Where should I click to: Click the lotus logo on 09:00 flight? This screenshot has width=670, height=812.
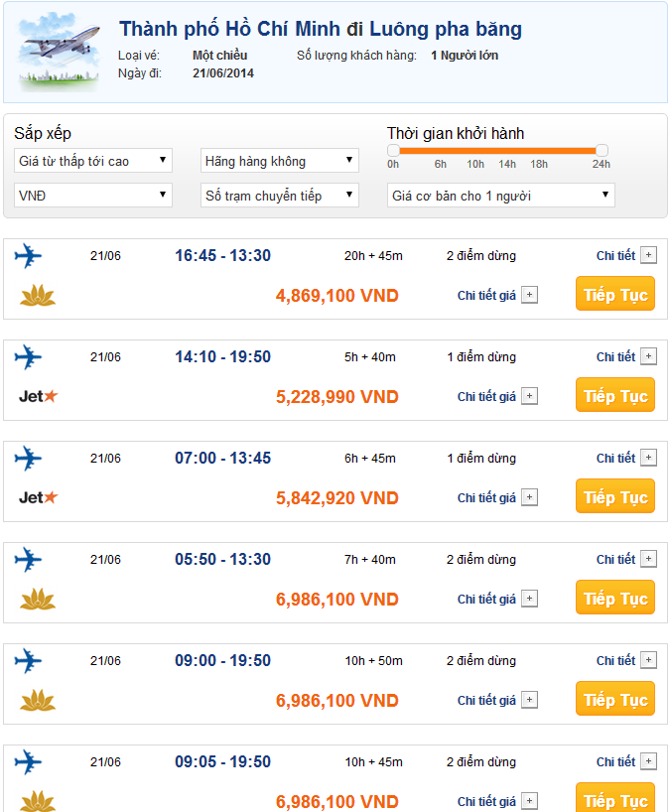[x=38, y=700]
